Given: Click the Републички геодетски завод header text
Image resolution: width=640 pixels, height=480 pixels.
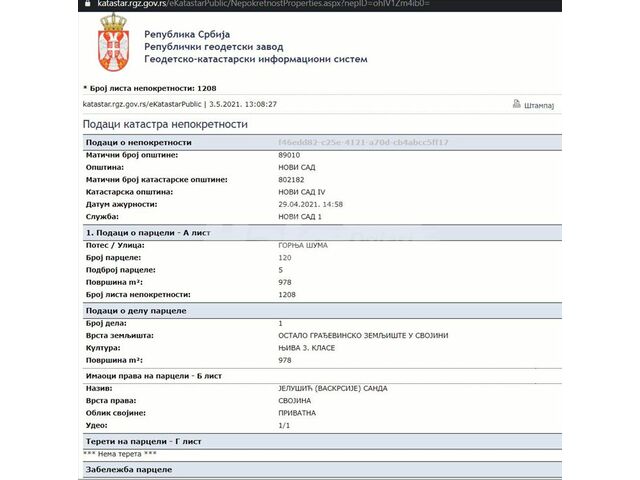Looking at the screenshot, I should coord(213,46).
